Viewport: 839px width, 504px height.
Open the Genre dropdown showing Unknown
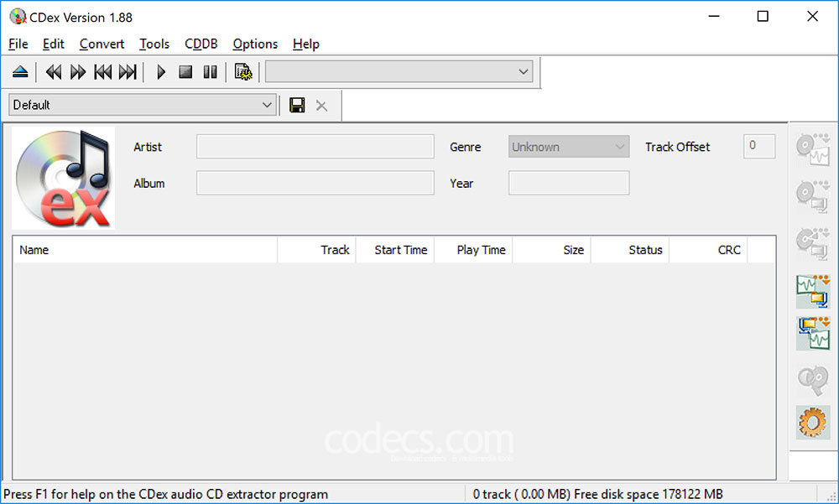[x=569, y=147]
